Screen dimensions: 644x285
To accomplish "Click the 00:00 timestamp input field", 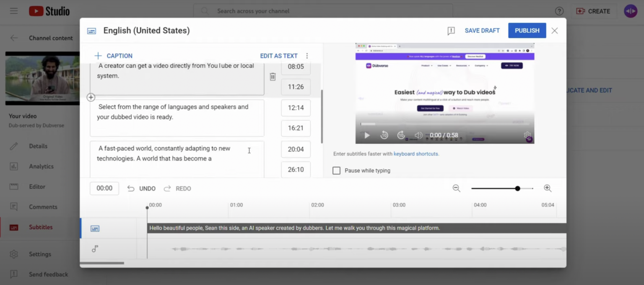I will (104, 188).
